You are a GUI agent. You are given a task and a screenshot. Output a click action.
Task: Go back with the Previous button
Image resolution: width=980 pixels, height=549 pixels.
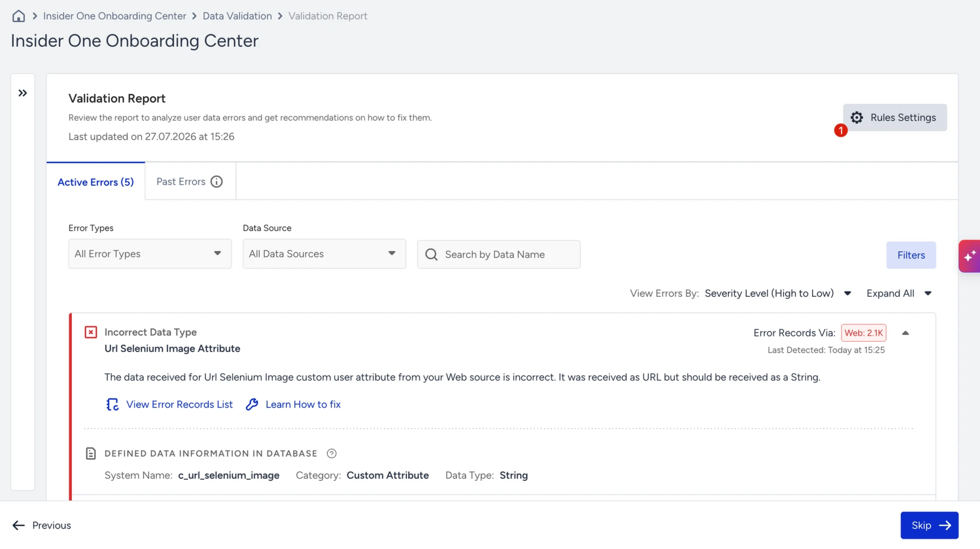coord(42,525)
